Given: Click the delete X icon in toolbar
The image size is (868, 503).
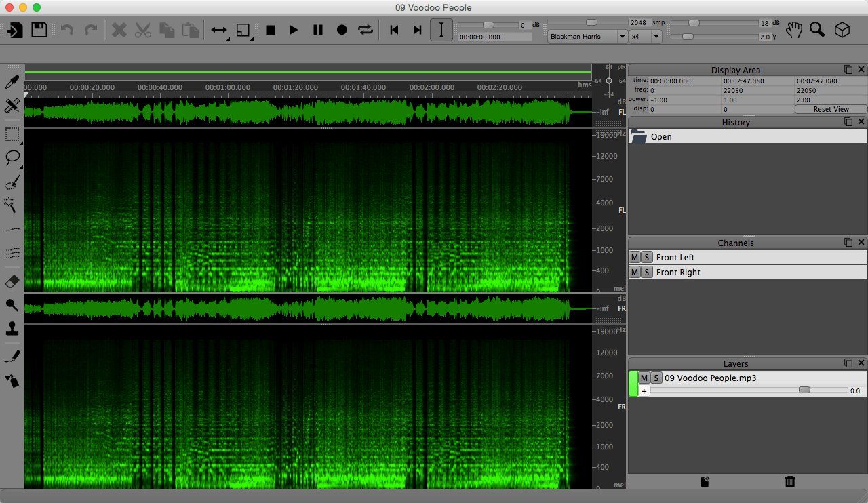Looking at the screenshot, I should point(119,30).
